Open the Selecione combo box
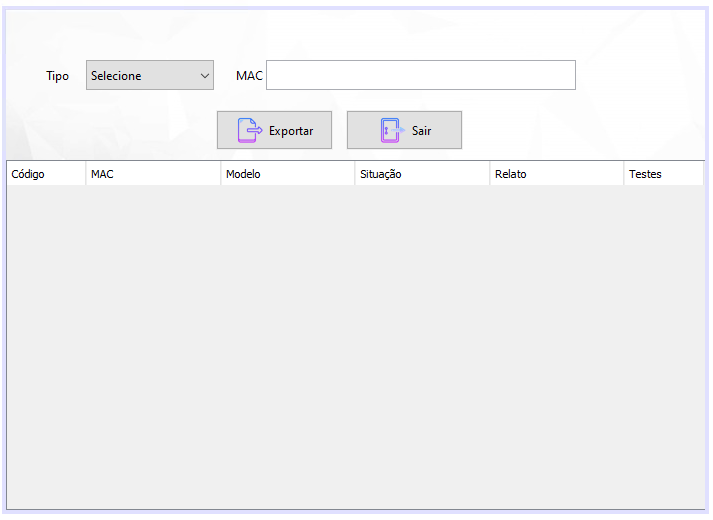713x520 pixels. (x=150, y=75)
